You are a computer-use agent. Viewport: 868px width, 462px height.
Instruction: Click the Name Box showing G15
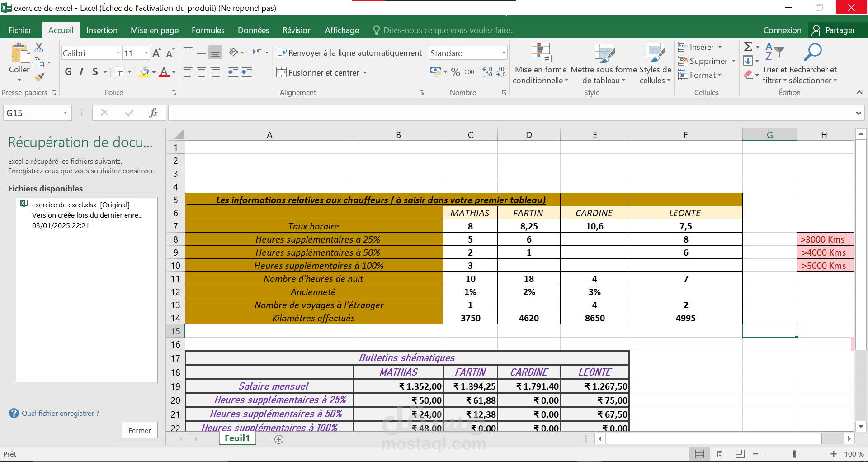[38, 113]
